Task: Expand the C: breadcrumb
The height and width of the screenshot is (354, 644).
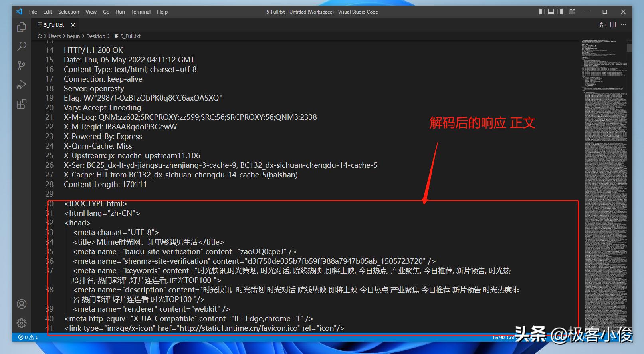Action: click(40, 36)
